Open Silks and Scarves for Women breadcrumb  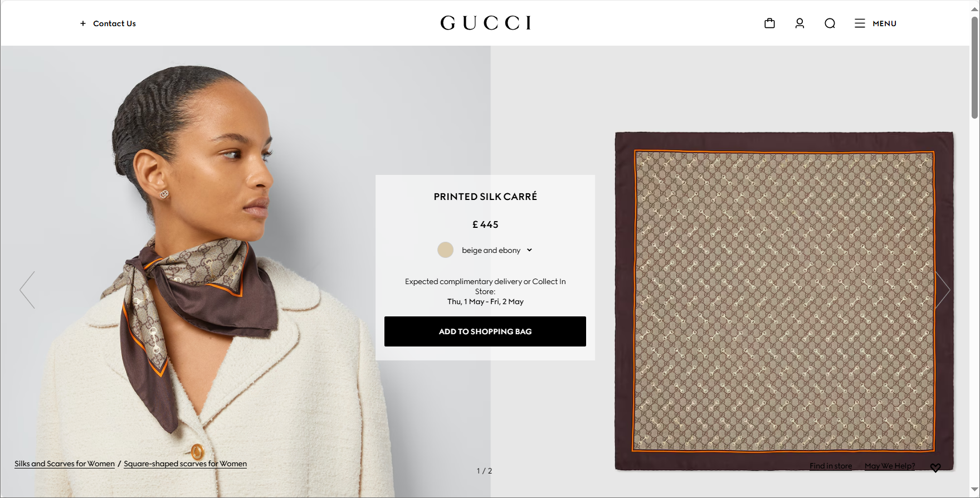pyautogui.click(x=65, y=463)
